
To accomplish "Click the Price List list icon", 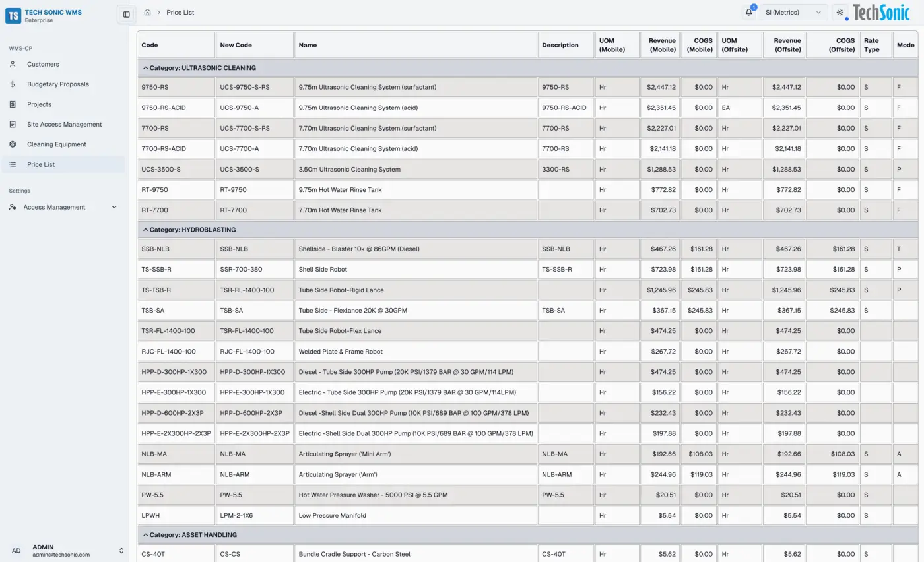I will [x=13, y=164].
